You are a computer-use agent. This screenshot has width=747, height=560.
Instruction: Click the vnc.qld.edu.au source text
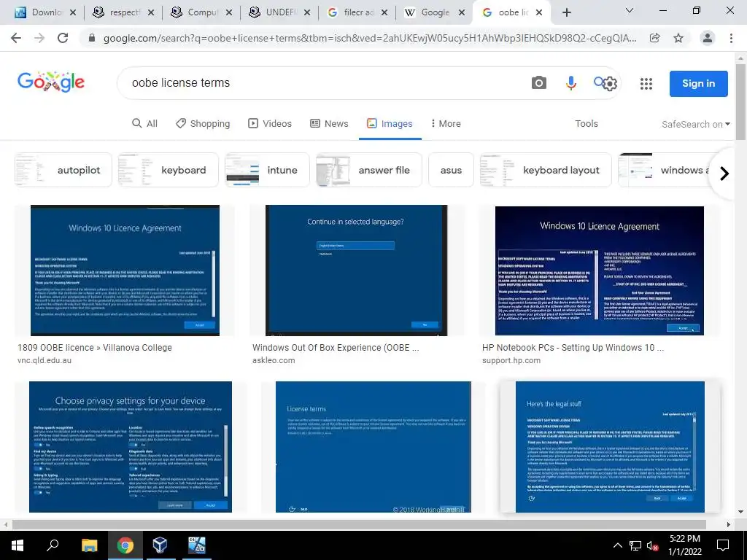[44, 360]
